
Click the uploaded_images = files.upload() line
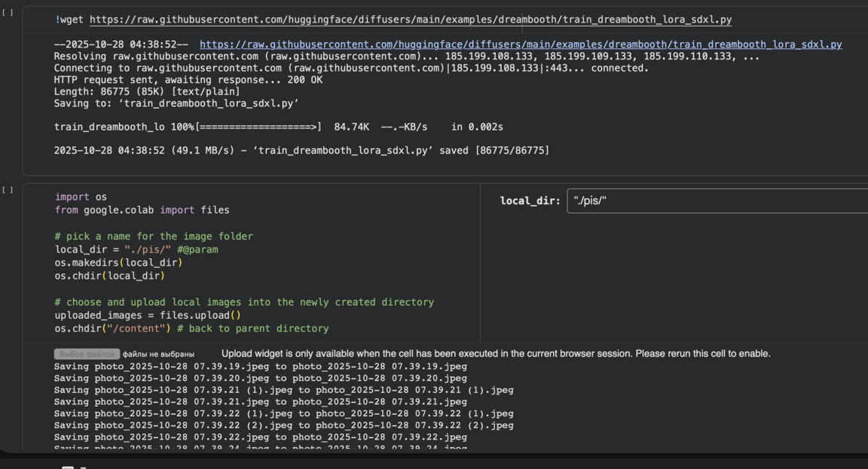tap(148, 315)
